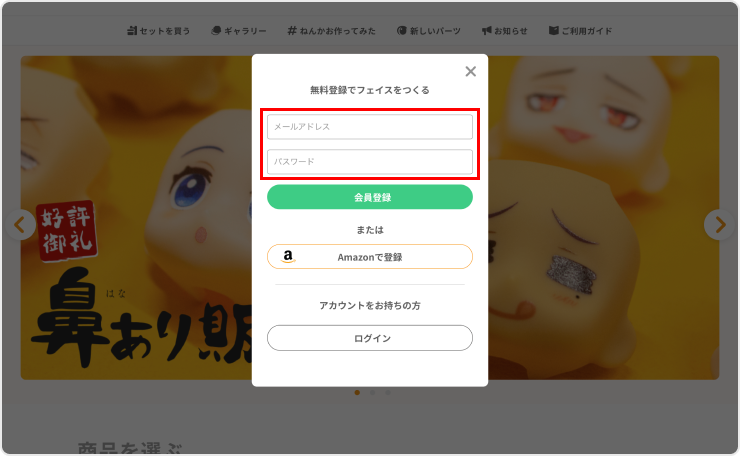Click the お知らせ megaphone icon
Image resolution: width=740 pixels, height=456 pixels.
click(x=486, y=31)
